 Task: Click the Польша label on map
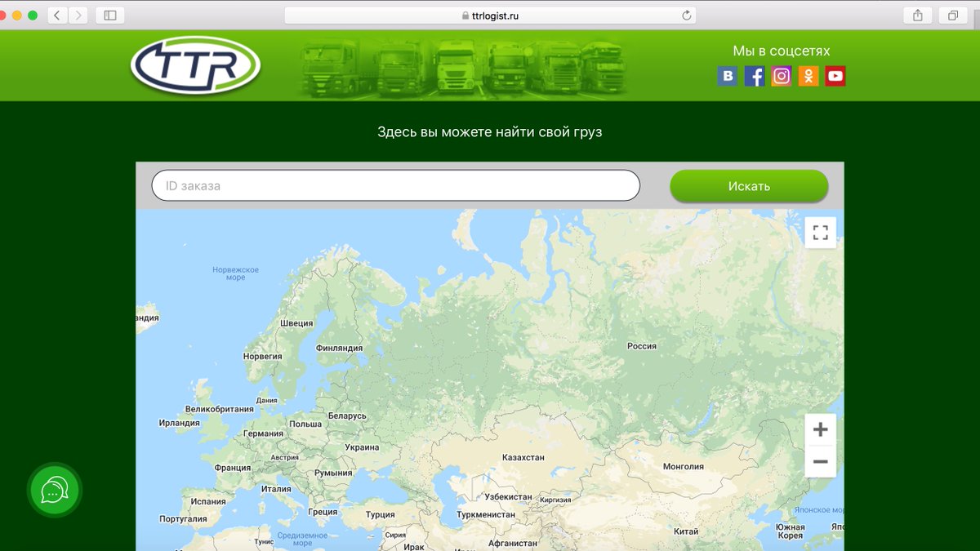click(x=305, y=424)
